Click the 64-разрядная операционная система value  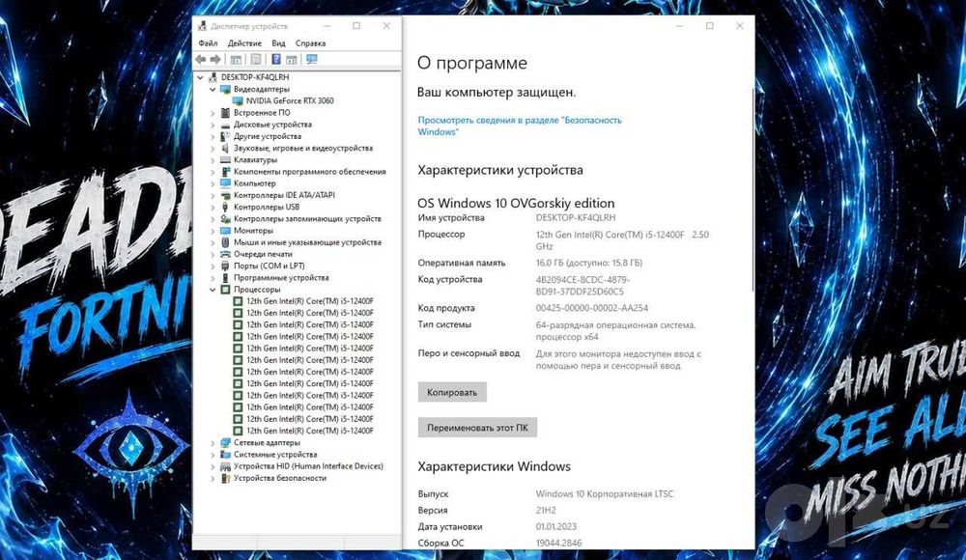point(615,331)
